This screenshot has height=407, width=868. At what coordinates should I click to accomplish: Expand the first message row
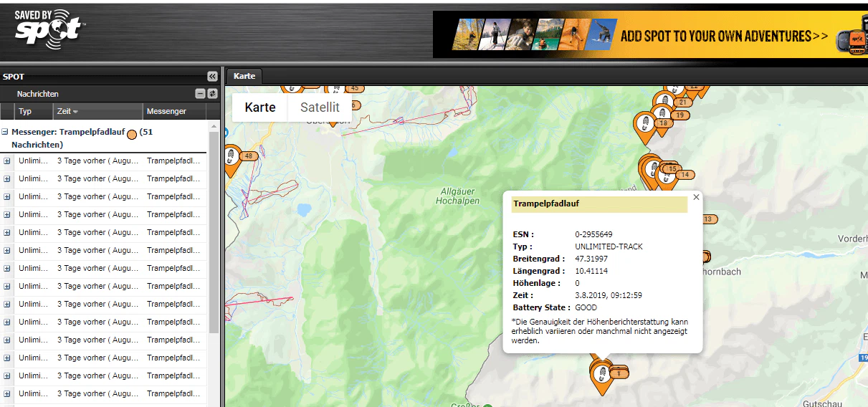pos(7,161)
